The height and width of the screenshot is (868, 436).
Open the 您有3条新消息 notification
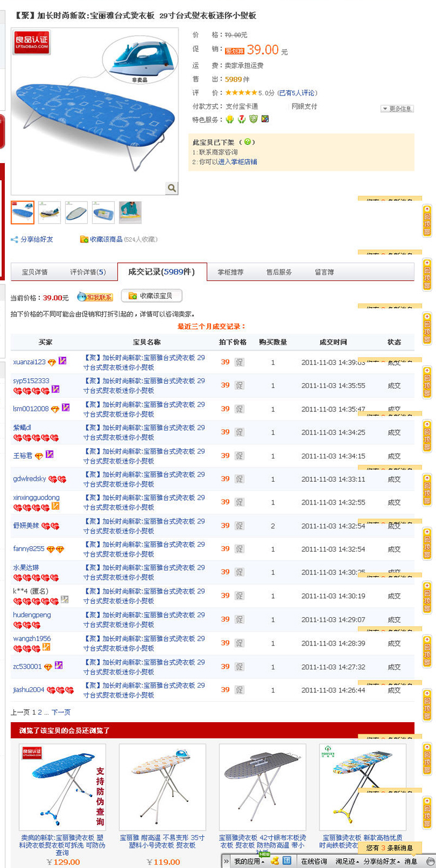click(x=389, y=848)
